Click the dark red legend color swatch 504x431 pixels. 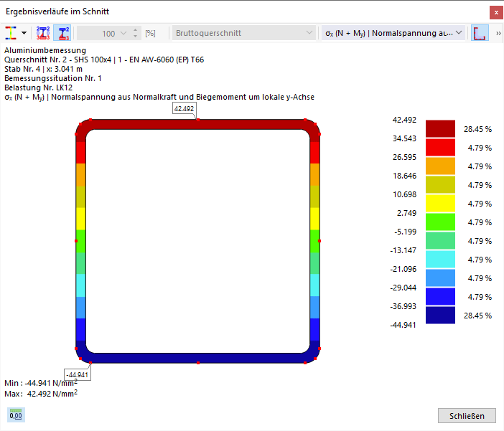pos(440,129)
